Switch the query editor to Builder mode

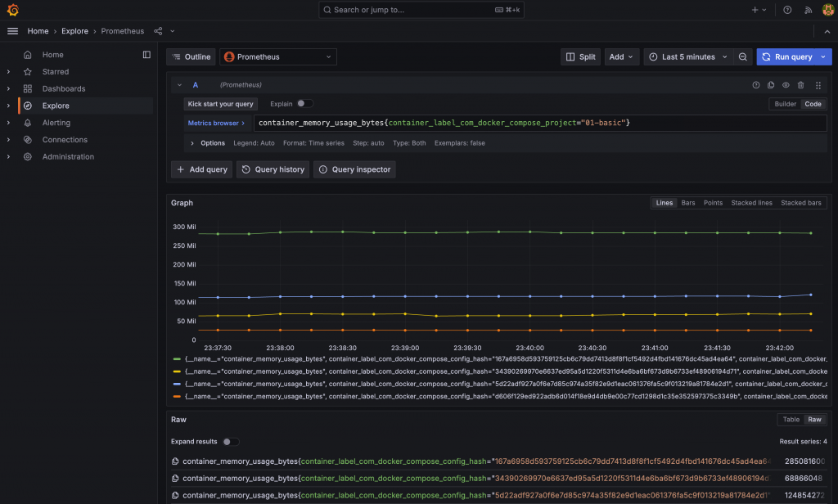785,104
